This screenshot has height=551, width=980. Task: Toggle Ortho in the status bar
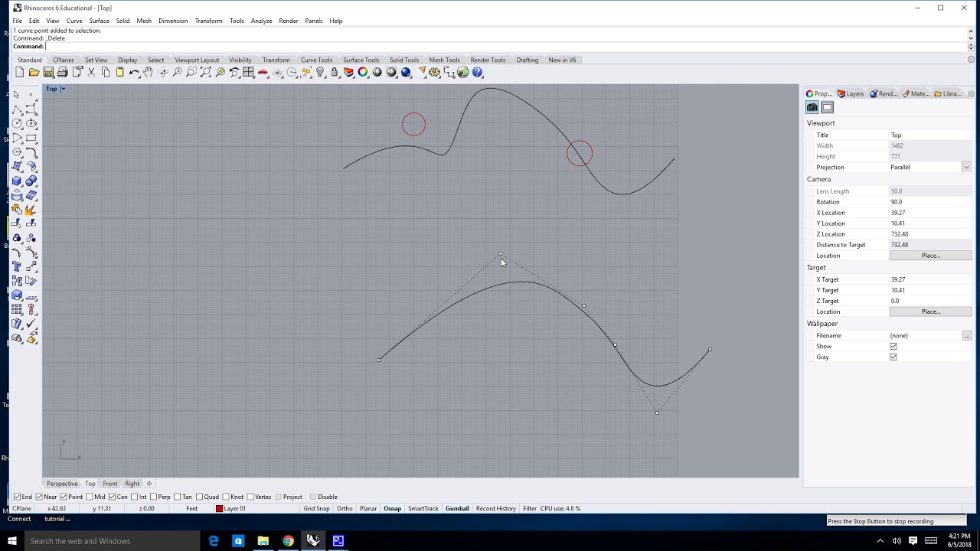(345, 508)
